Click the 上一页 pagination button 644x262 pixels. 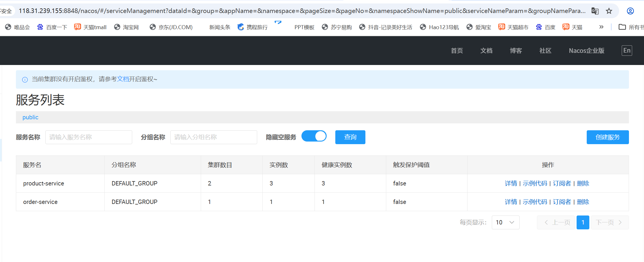pyautogui.click(x=556, y=222)
